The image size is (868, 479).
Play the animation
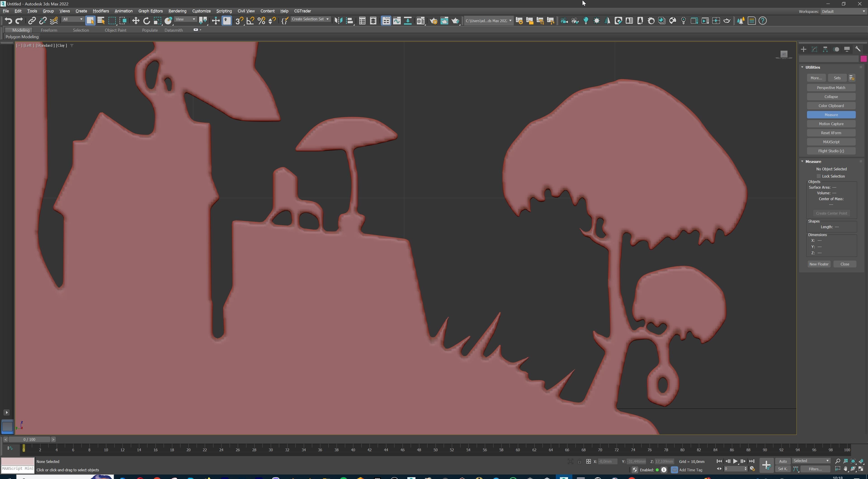click(735, 461)
